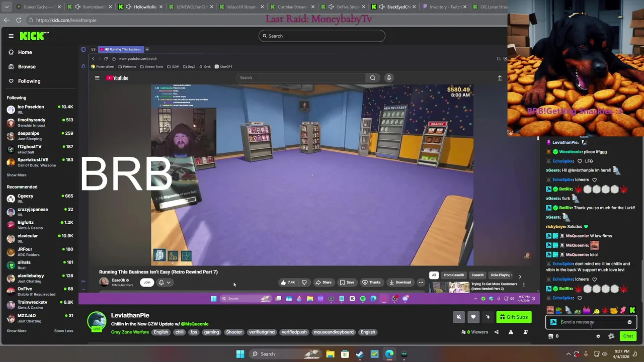Open Steam from the taskbar

360,354
